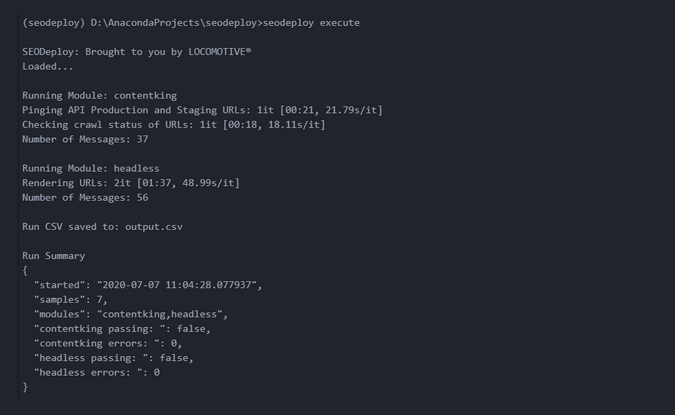
Task: Click the "modules" entry listing contentking,headless
Action: pos(130,314)
